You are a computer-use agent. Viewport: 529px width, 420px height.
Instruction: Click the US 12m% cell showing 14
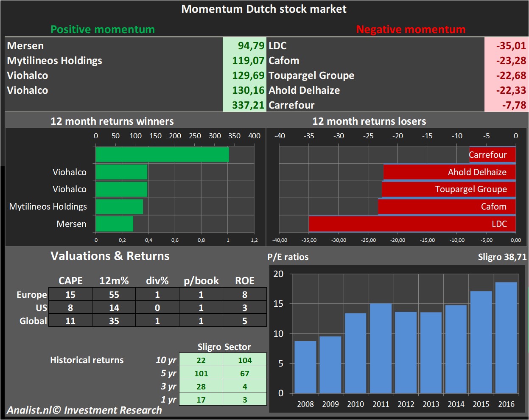114,308
